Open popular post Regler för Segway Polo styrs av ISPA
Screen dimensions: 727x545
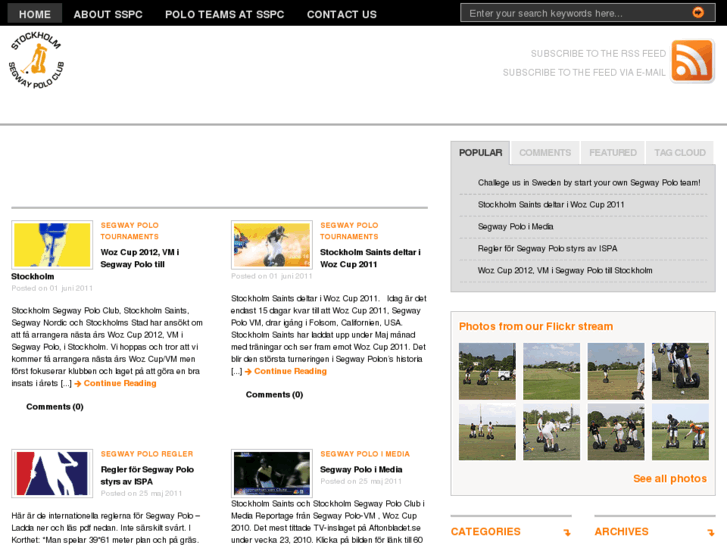[x=547, y=249]
